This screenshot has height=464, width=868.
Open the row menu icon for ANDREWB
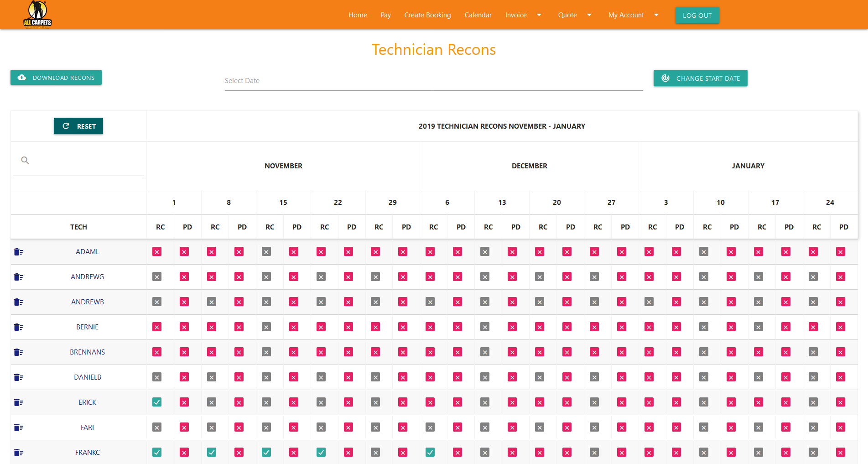[18, 302]
